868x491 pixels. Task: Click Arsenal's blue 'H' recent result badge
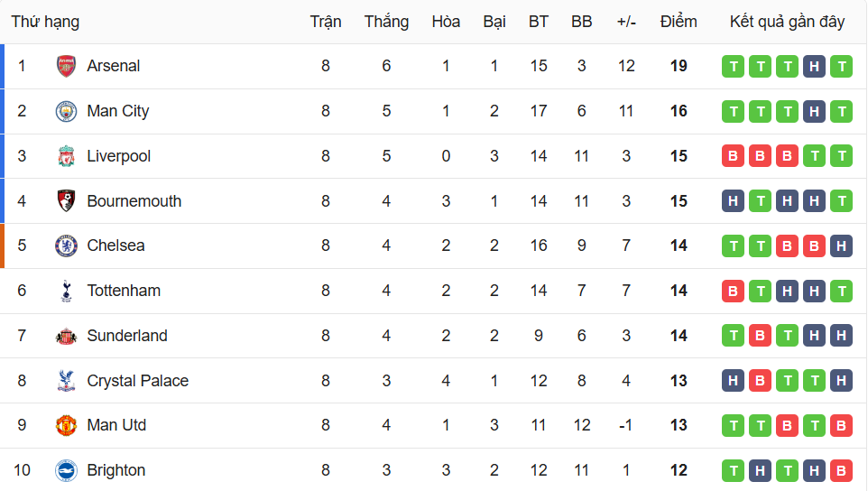point(815,66)
